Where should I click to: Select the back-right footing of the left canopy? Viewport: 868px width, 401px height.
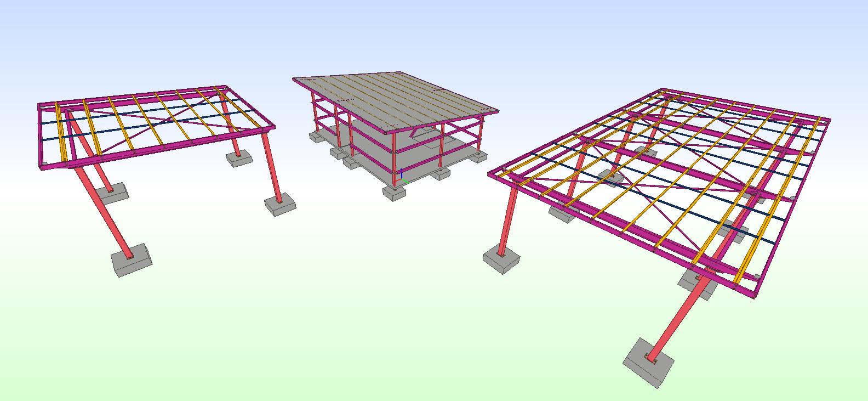239,159
